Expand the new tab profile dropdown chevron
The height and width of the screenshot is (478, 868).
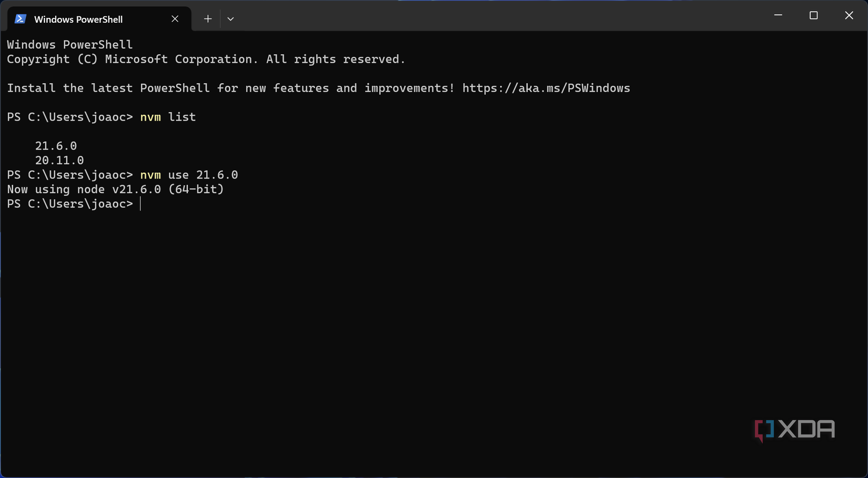(230, 19)
